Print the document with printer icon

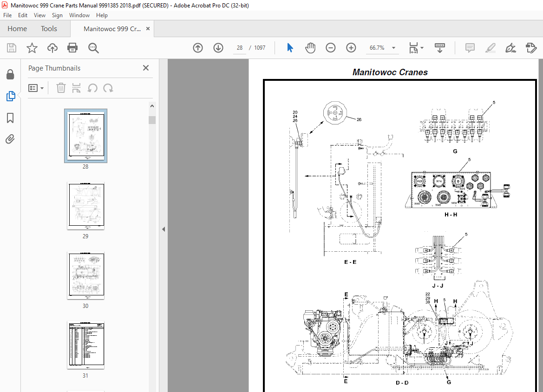coord(72,48)
